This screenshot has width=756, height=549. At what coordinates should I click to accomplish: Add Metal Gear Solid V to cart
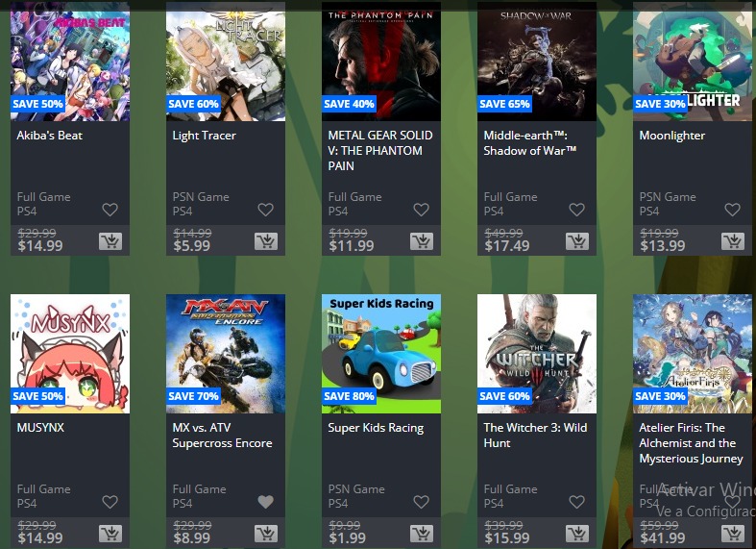click(x=422, y=240)
